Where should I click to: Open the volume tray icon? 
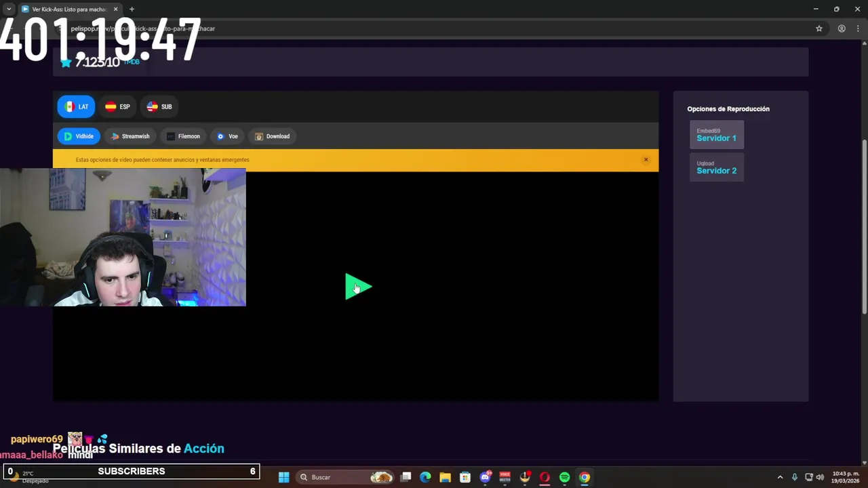tap(820, 477)
